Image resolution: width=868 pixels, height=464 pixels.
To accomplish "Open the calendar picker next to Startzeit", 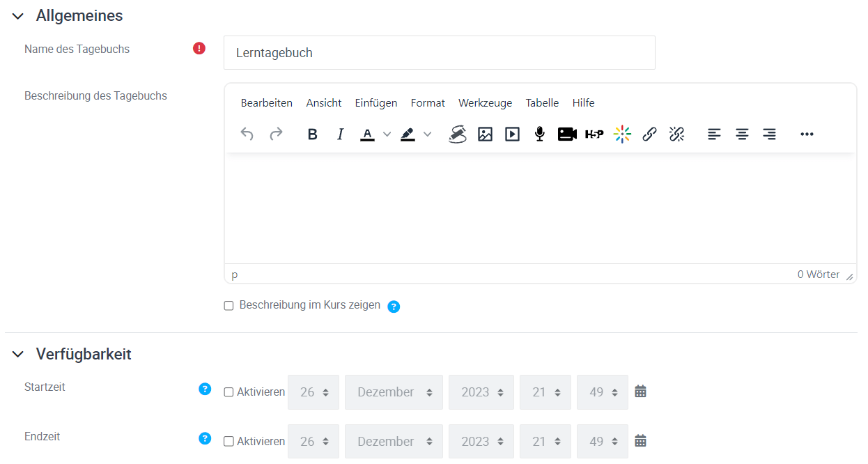I will (640, 392).
